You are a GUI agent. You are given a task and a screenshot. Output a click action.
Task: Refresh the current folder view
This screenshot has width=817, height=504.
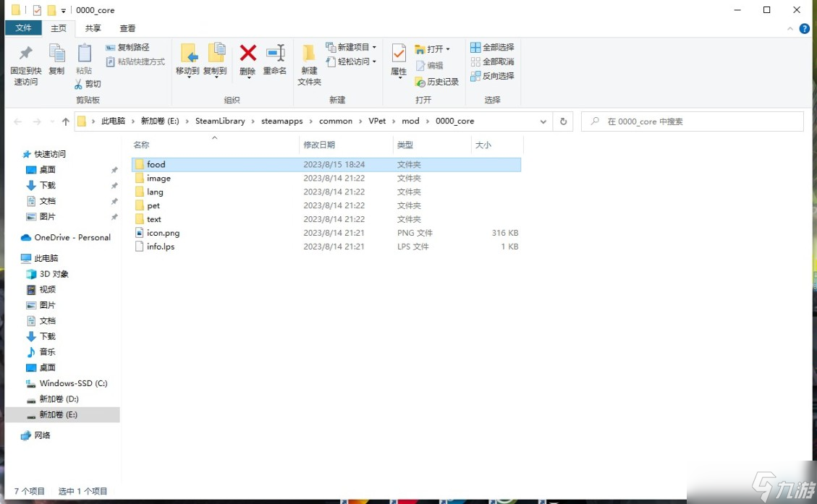coord(563,121)
